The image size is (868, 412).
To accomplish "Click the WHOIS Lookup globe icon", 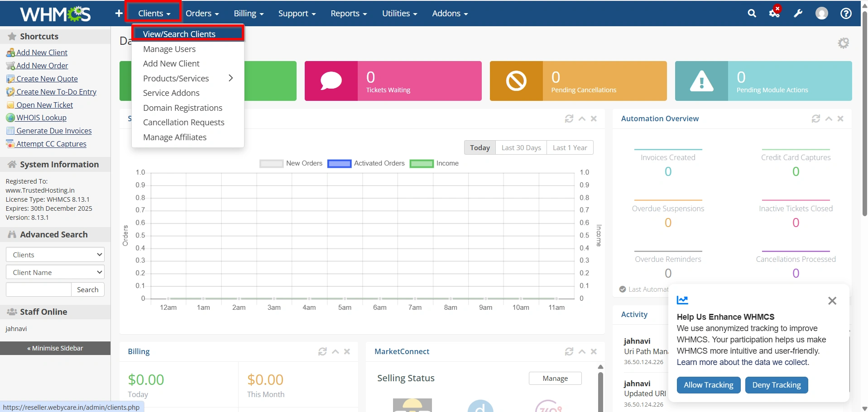I will point(10,118).
